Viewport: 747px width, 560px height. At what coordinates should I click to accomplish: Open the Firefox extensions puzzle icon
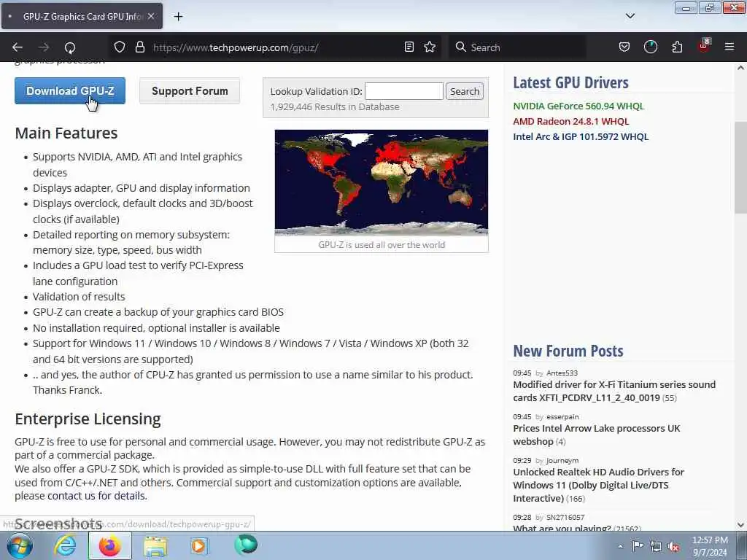pos(677,47)
